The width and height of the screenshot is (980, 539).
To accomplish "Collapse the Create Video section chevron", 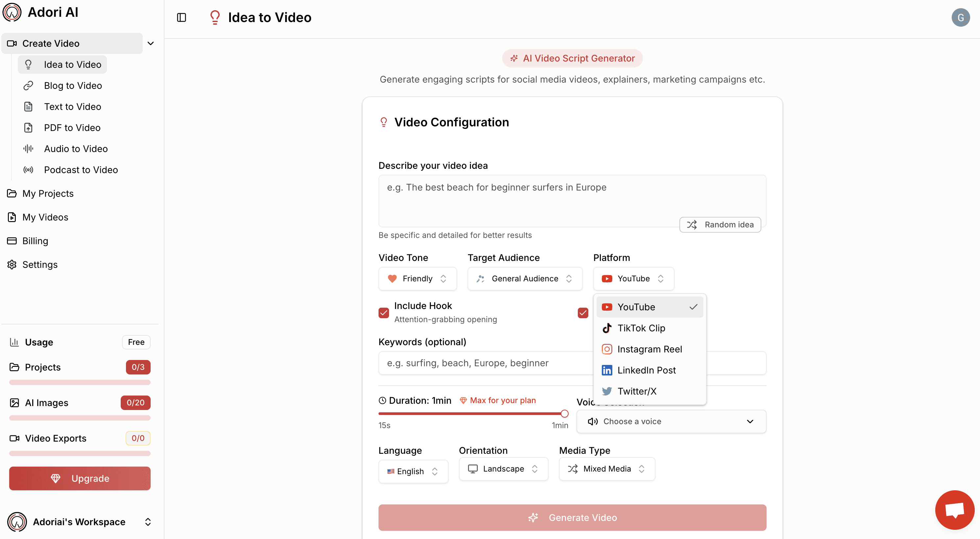I will tap(151, 43).
